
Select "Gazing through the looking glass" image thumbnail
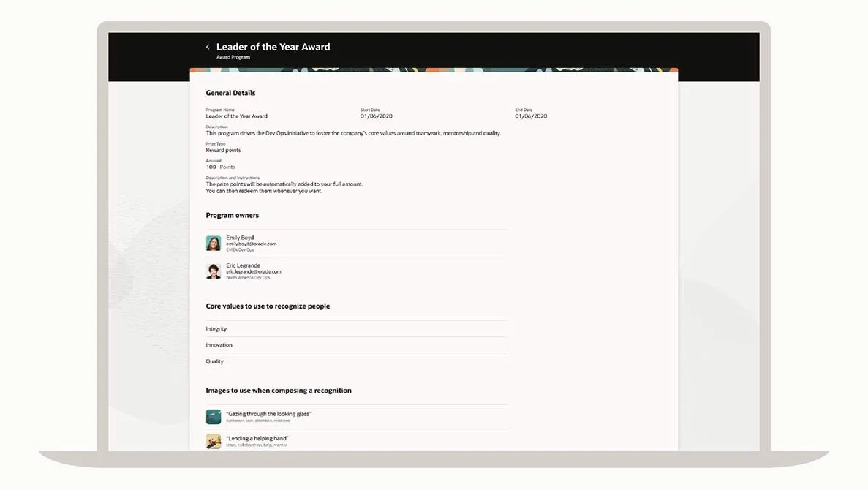click(213, 416)
